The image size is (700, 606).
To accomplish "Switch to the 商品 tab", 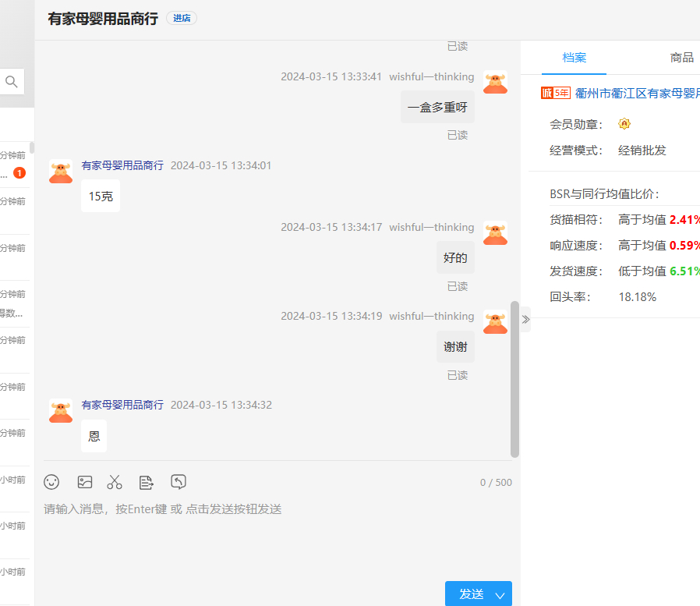I will (x=681, y=58).
